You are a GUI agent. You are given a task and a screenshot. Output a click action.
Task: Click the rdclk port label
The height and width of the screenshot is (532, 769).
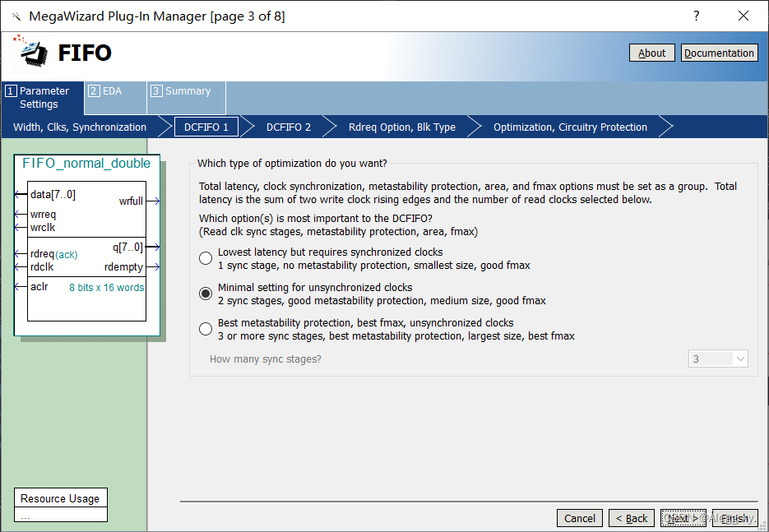(x=42, y=267)
